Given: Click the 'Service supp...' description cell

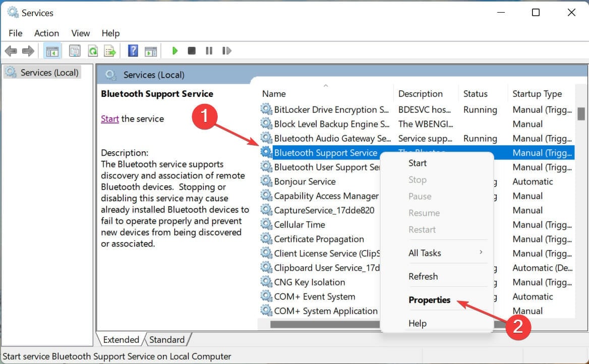Looking at the screenshot, I should pos(425,138).
